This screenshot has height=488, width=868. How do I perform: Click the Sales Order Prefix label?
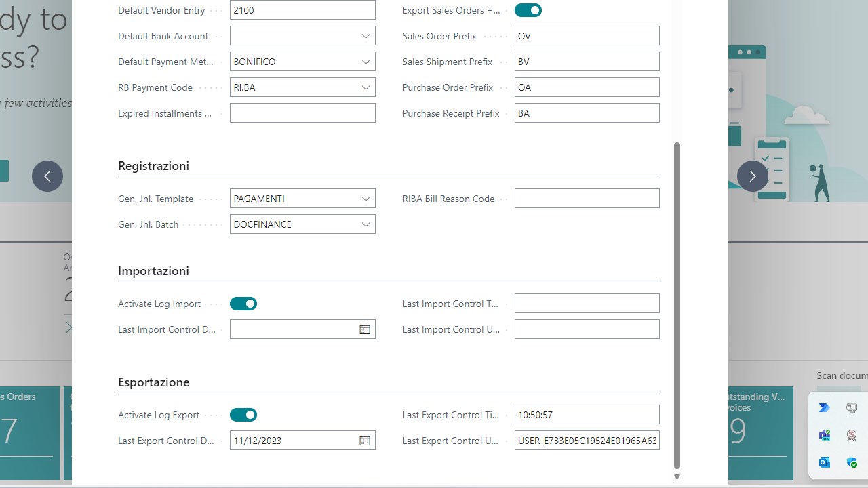439,36
